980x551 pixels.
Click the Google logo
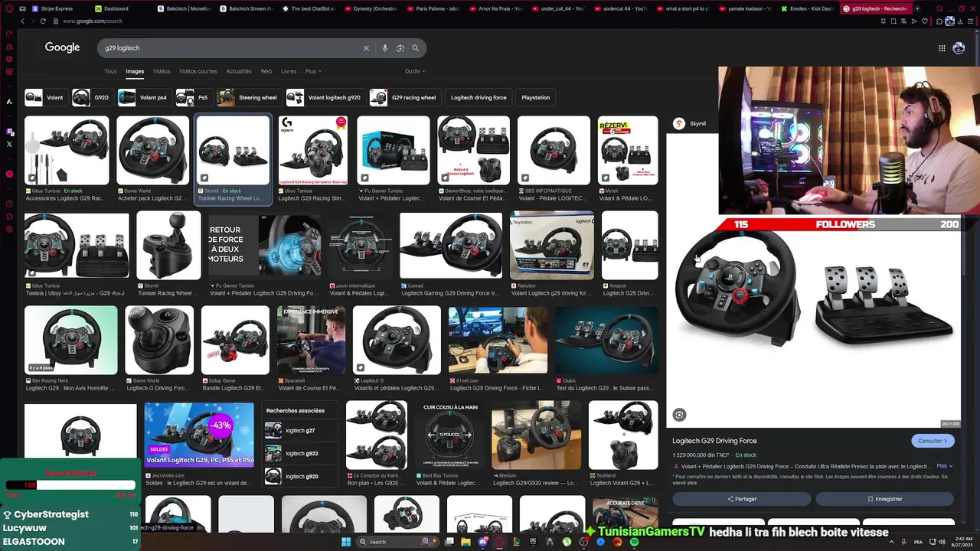[x=62, y=47]
